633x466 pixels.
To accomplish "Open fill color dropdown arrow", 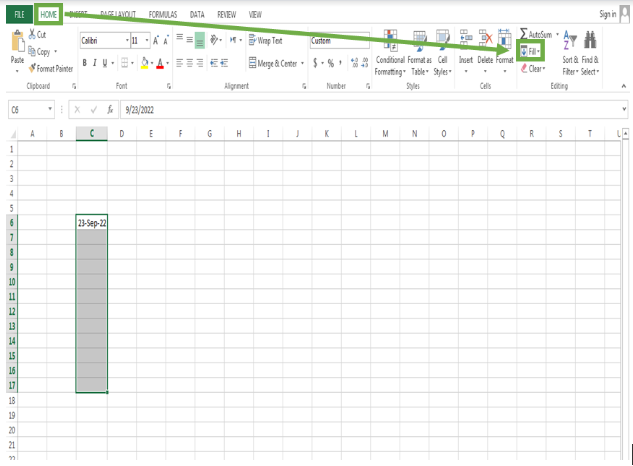I will pos(152,63).
